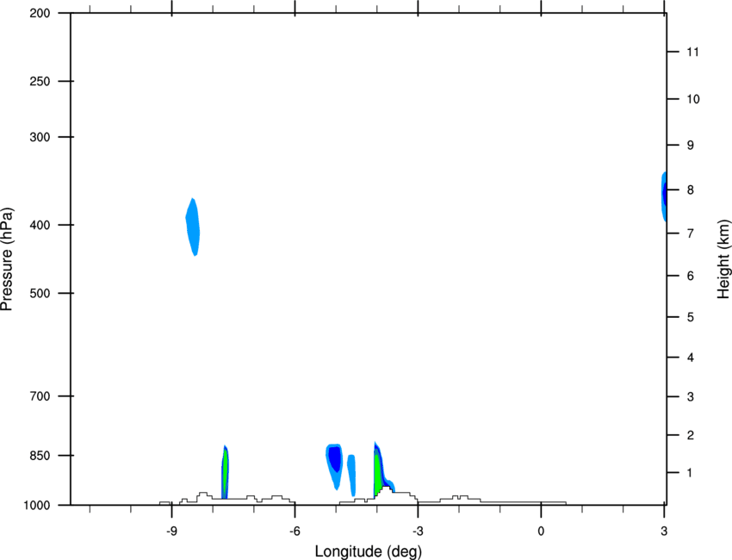Click the 0 longitude tick label
732x560 pixels.
(x=541, y=531)
